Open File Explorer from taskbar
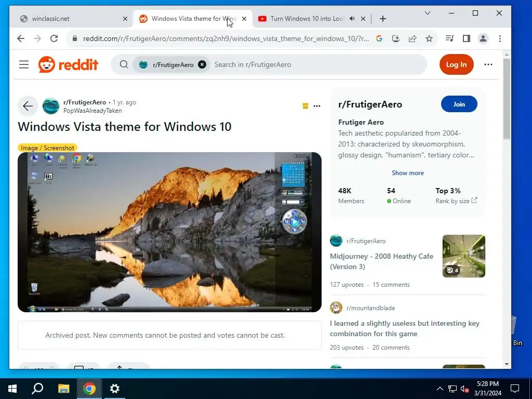Screen dimensions: 532x399 [x=63, y=389]
